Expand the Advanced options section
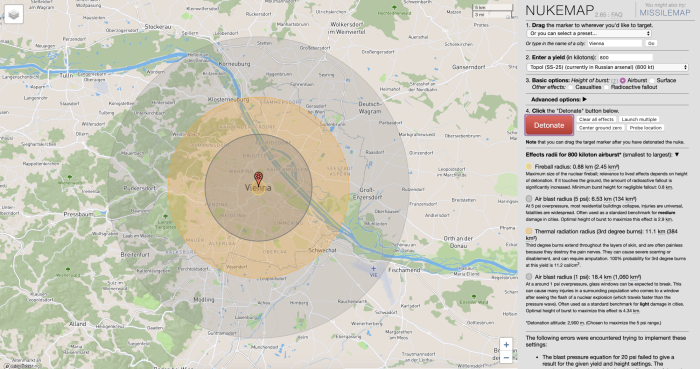The height and width of the screenshot is (369, 700). tap(558, 100)
